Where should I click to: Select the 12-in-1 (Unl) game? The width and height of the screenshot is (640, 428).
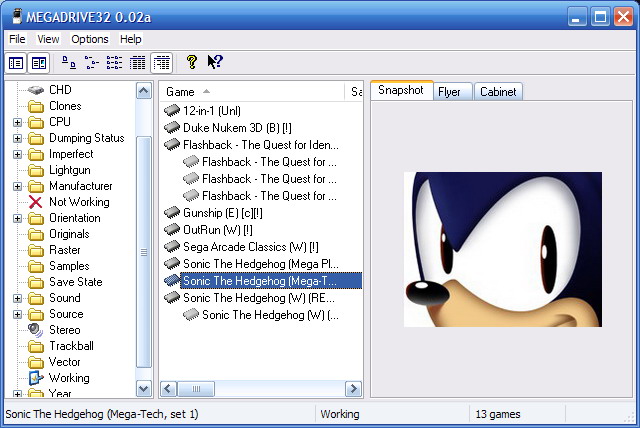coord(211,111)
